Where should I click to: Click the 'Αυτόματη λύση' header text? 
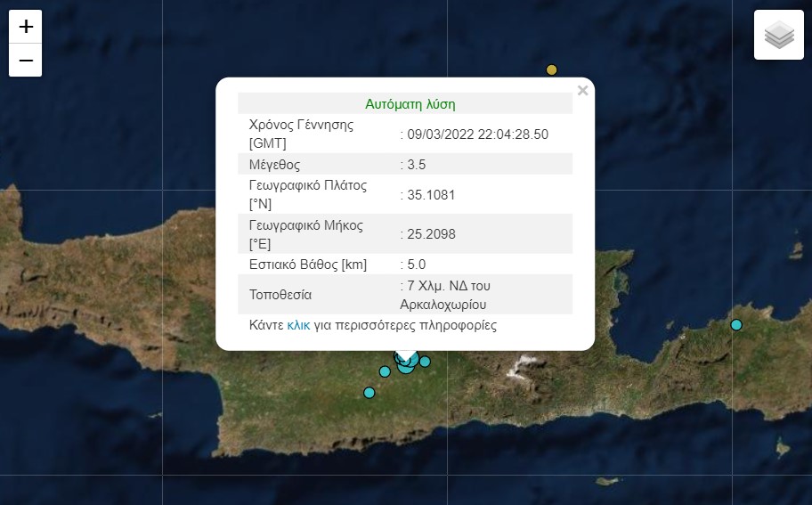[x=410, y=104]
